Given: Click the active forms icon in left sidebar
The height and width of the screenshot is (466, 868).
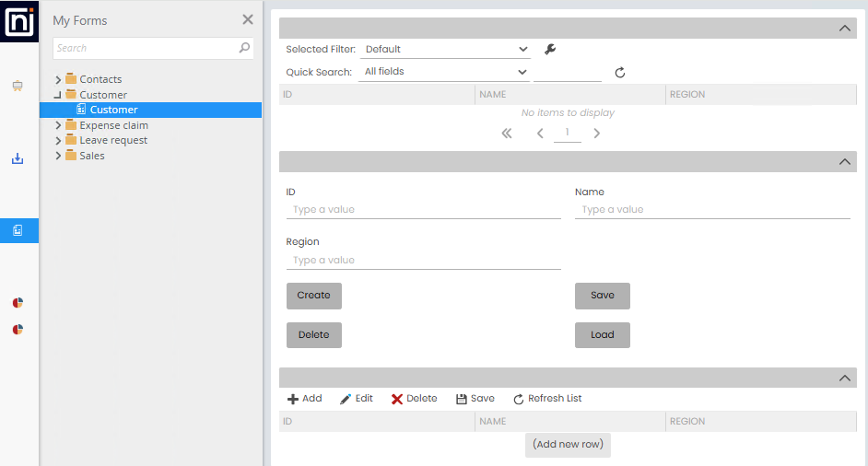Looking at the screenshot, I should pyautogui.click(x=18, y=230).
